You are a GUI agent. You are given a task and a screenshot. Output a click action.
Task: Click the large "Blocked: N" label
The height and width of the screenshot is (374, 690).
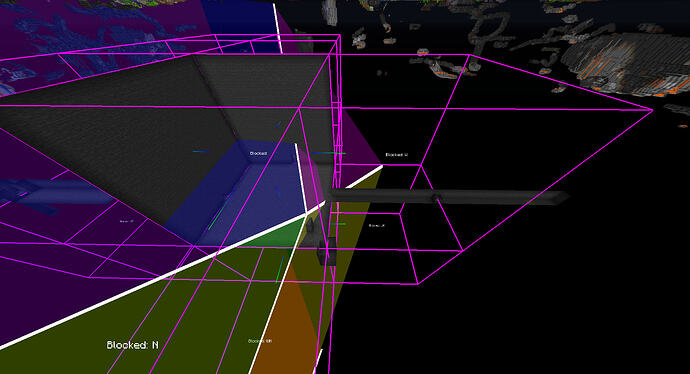tap(132, 345)
